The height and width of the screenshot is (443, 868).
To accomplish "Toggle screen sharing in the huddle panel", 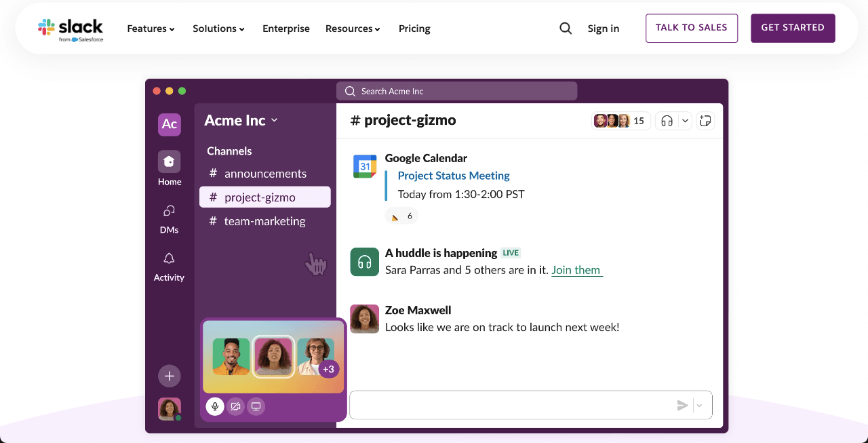I will click(x=256, y=406).
